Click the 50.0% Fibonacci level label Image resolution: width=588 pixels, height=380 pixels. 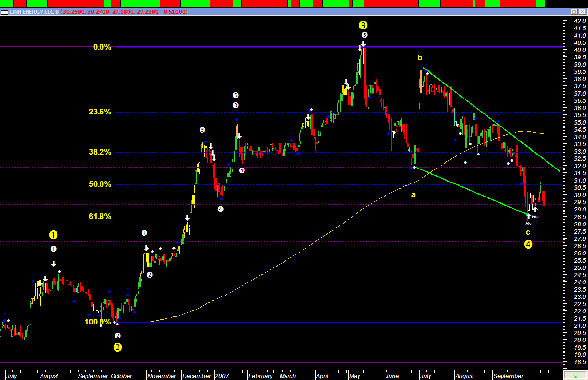coord(100,184)
